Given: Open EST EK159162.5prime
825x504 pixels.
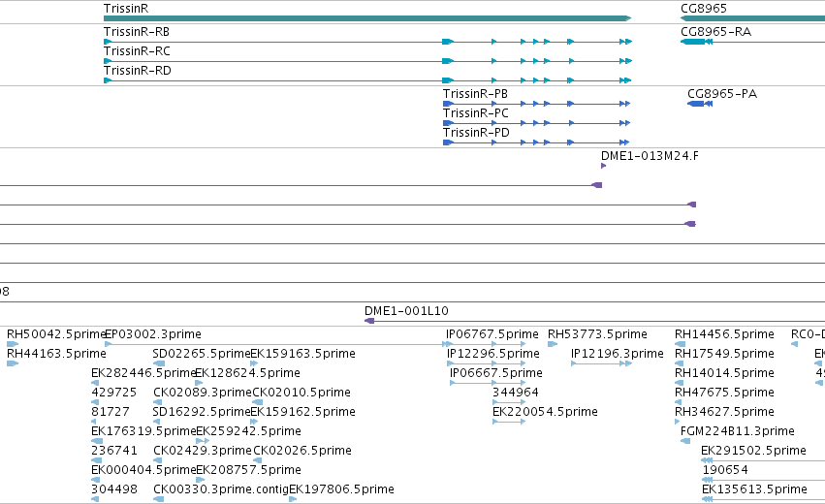Looking at the screenshot, I should (x=303, y=413).
